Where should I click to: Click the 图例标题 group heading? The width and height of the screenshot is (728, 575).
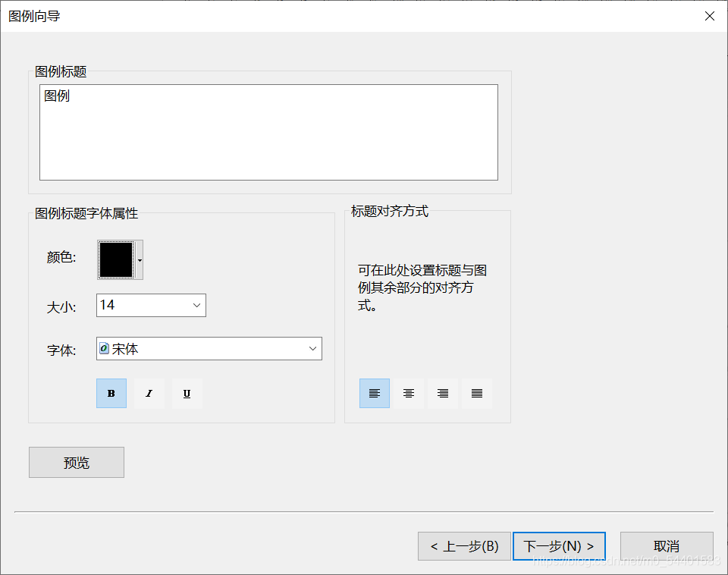(61, 71)
